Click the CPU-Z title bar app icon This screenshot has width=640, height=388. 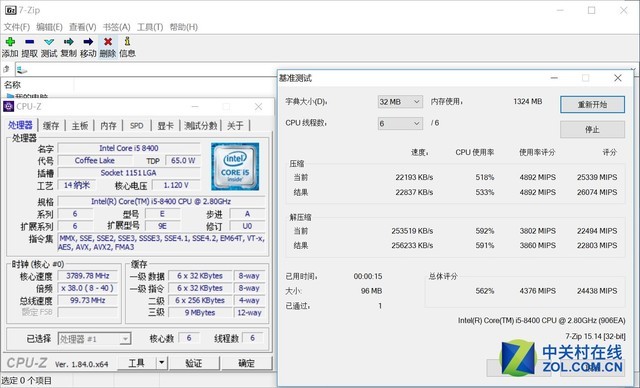(8, 106)
